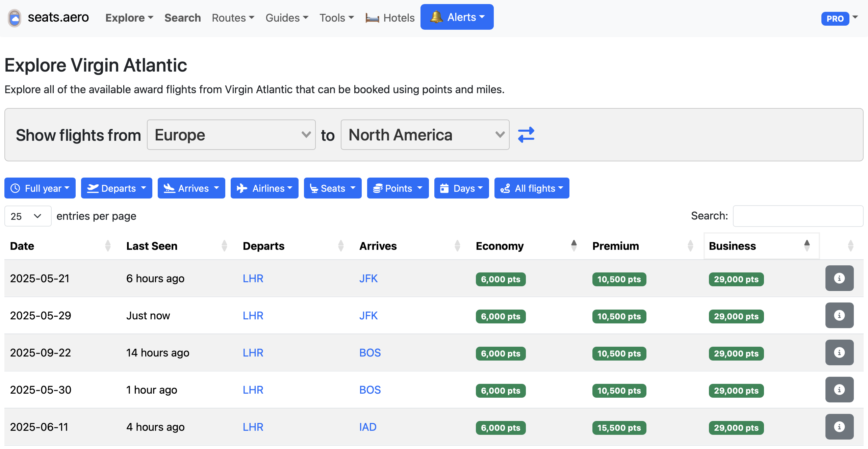868x449 pixels.
Task: Click JFK link in the 2025-05-29 row
Action: point(368,315)
